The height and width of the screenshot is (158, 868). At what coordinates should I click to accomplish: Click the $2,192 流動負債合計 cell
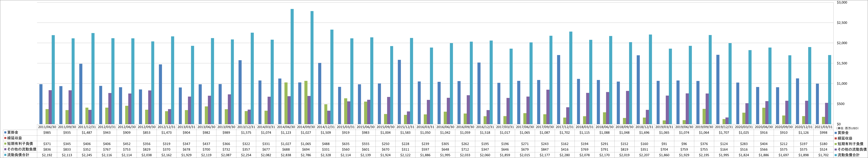[47, 155]
